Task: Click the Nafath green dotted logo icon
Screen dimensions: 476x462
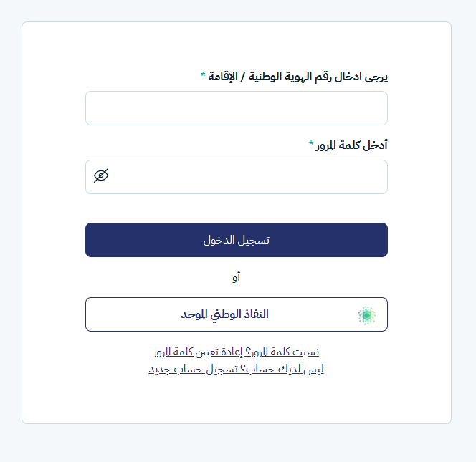Action: [366, 314]
